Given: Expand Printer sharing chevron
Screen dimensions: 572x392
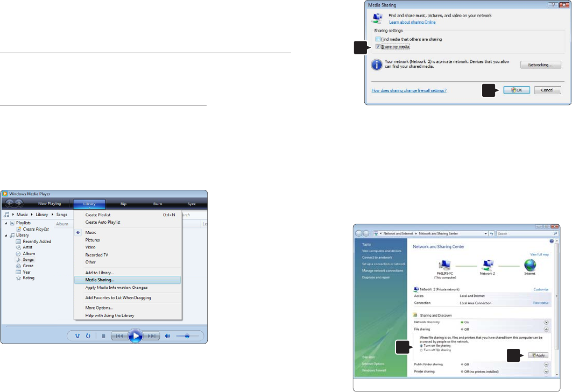Looking at the screenshot, I should coord(546,372).
